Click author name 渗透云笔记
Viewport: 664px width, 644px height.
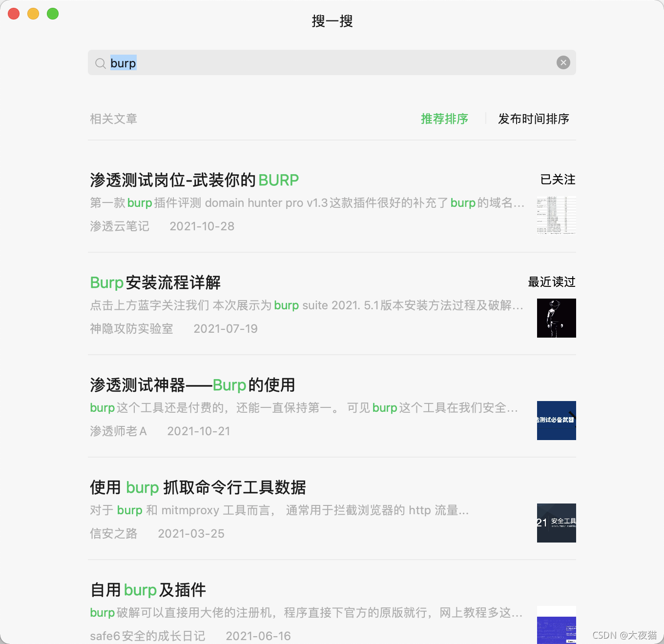point(120,226)
